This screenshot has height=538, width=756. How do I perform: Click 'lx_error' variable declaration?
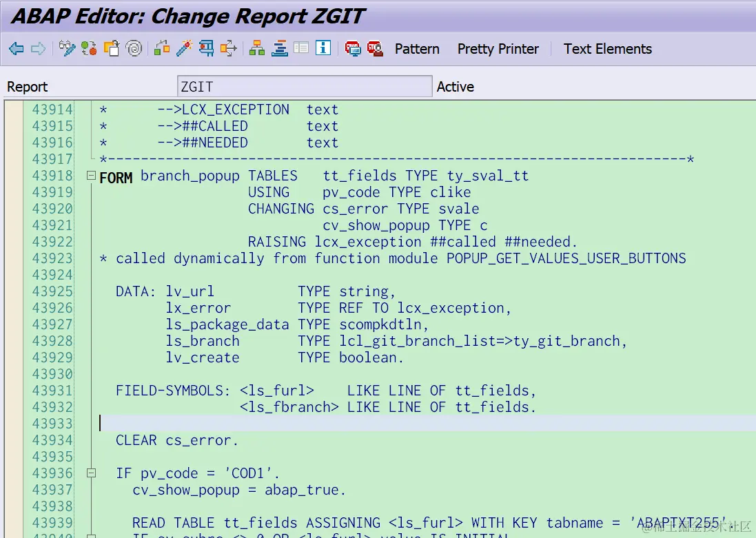pyautogui.click(x=198, y=307)
